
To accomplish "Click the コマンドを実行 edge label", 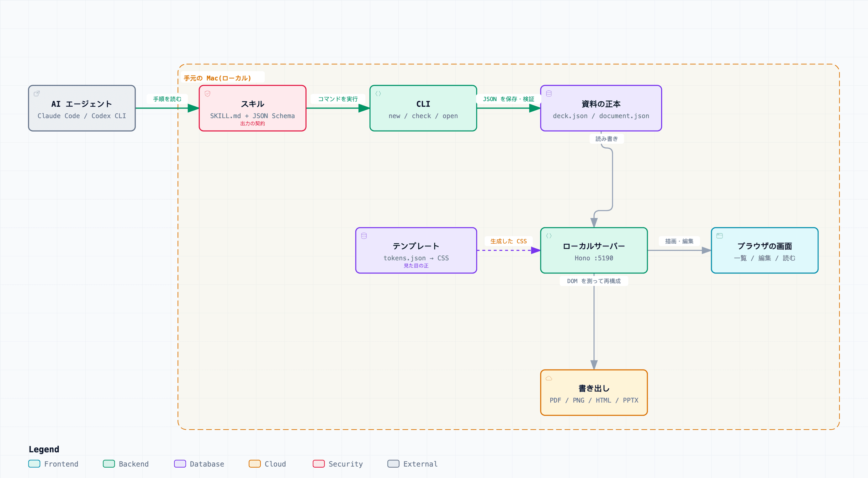I will coord(338,99).
